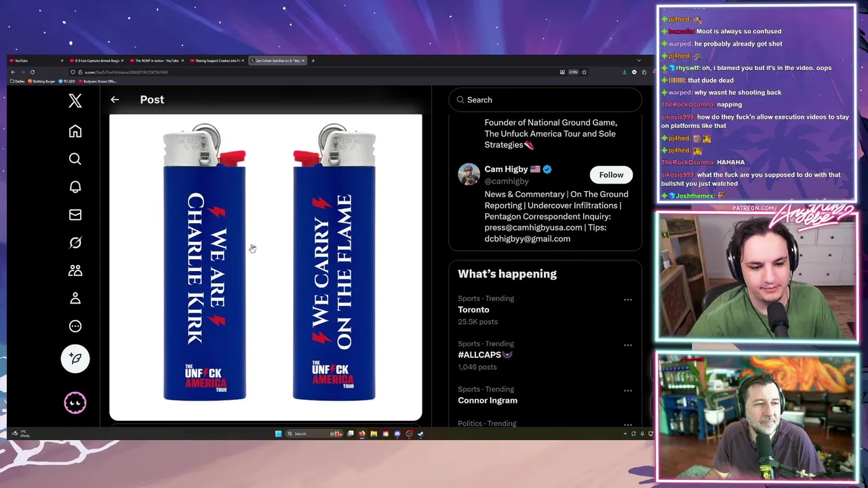868x488 pixels.
Task: Open the lighter image in the post
Action: click(266, 268)
